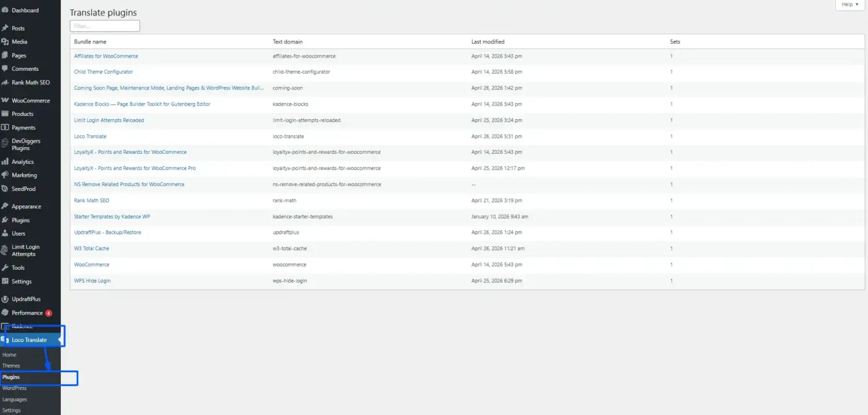
Task: Click date 'April 21, 2026 3:19 pm'
Action: click(x=497, y=200)
